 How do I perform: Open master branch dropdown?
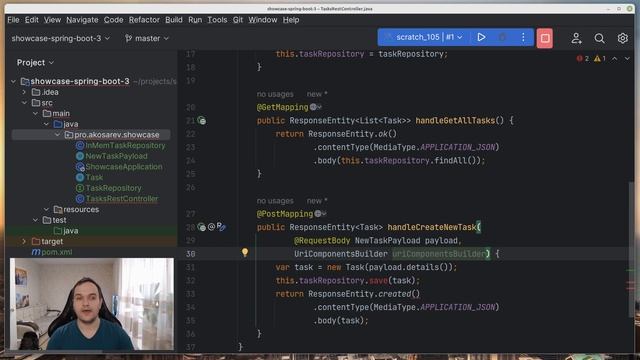pos(147,38)
